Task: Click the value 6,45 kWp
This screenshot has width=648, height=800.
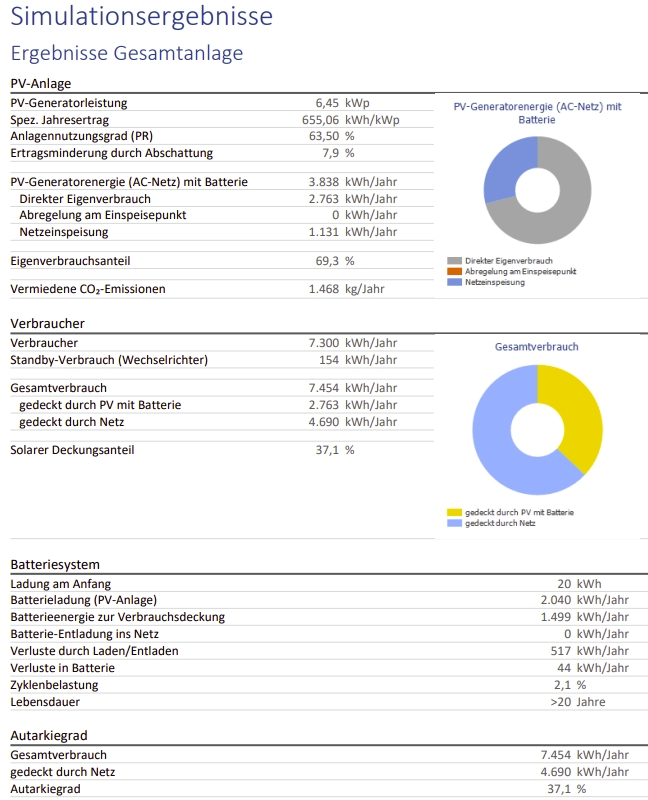Action: [342, 103]
